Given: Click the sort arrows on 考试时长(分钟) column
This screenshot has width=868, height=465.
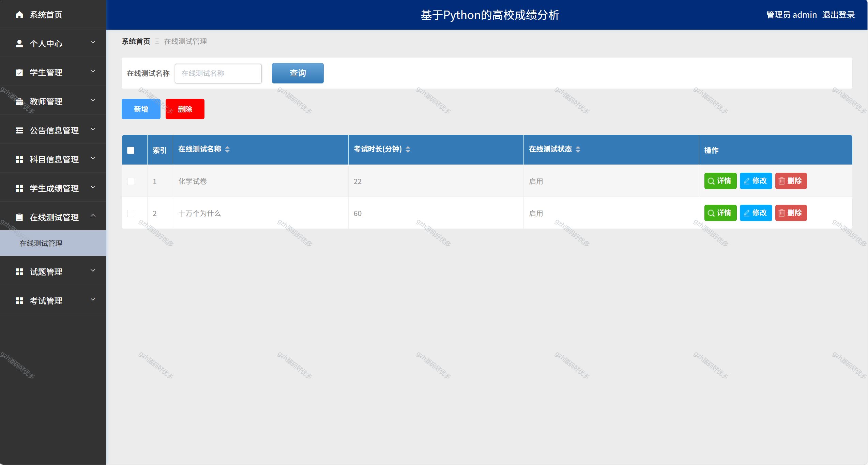Looking at the screenshot, I should [x=408, y=149].
